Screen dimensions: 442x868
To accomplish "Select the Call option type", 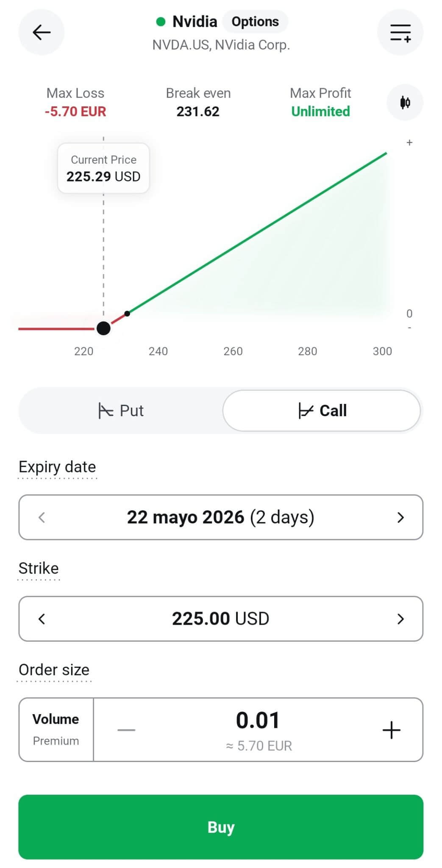I will coord(322,411).
